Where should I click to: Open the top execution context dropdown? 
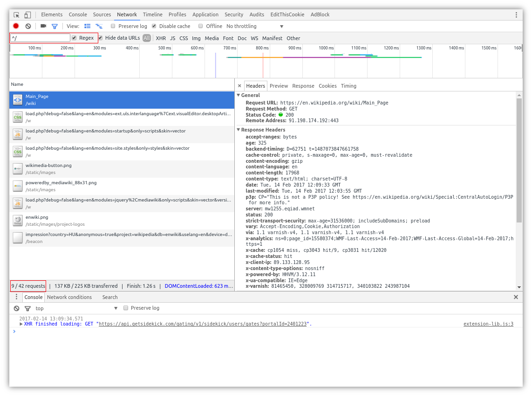click(x=76, y=308)
